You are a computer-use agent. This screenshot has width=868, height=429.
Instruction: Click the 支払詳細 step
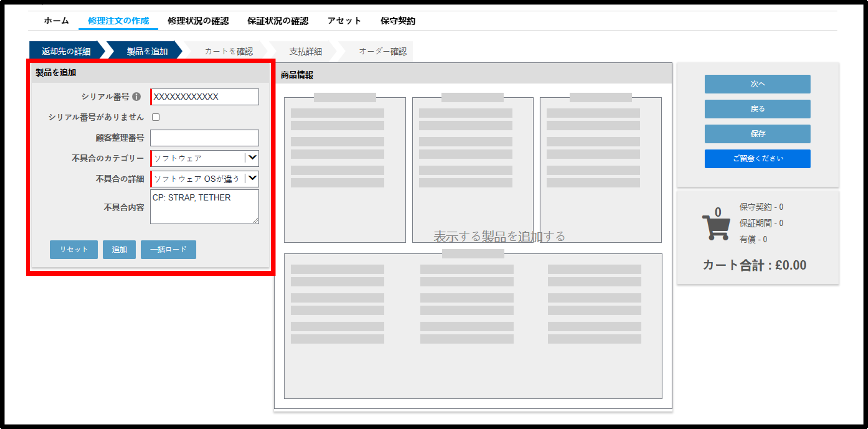coord(306,51)
